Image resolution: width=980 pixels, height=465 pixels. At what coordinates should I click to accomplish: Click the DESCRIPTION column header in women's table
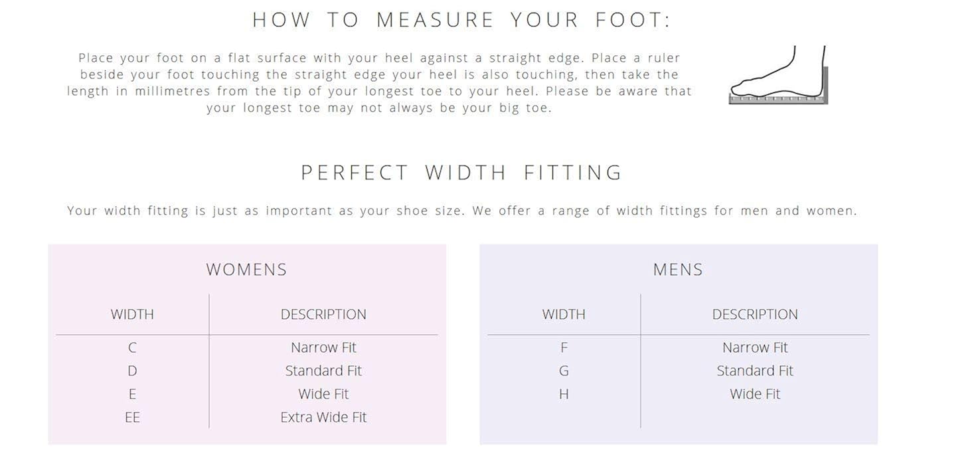pyautogui.click(x=323, y=314)
